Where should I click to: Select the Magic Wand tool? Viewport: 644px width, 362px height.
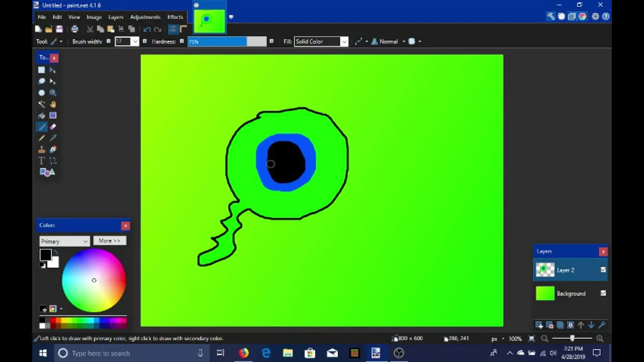coord(42,104)
